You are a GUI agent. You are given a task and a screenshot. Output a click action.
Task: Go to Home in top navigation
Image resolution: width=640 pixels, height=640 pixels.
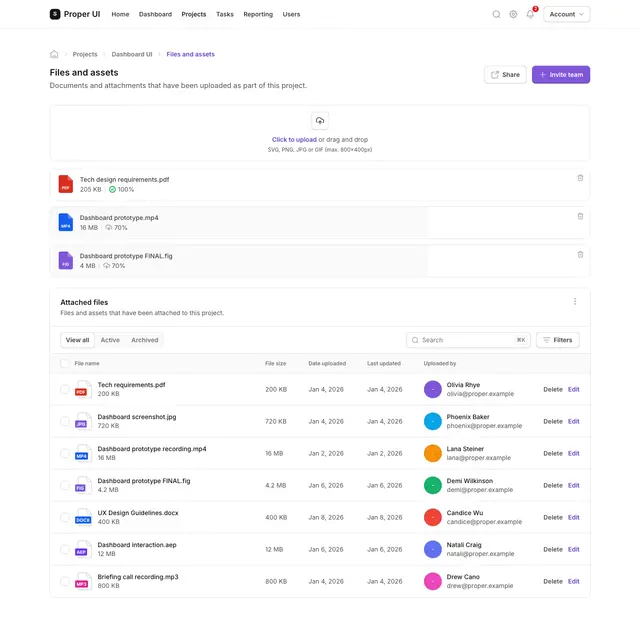(120, 14)
